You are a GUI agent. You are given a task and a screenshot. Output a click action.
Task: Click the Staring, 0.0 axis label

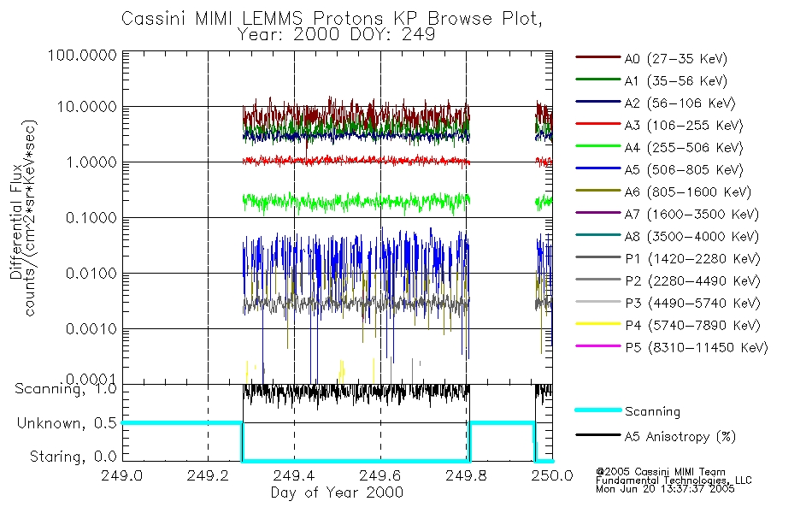point(74,457)
